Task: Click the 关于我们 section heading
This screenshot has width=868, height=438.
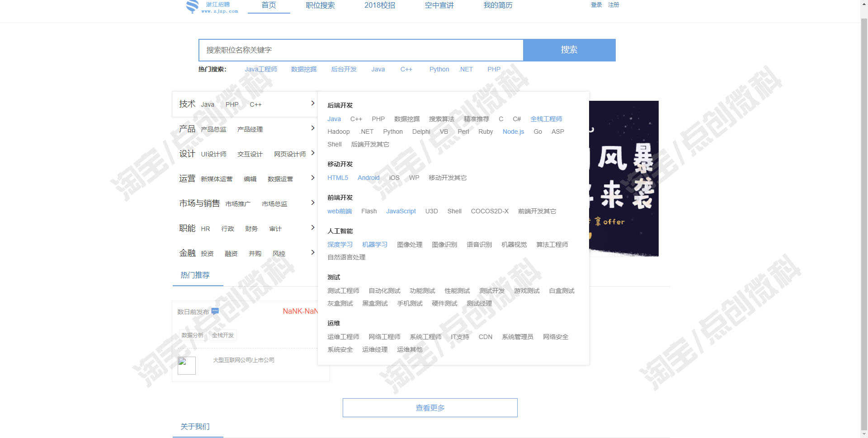Action: click(x=195, y=427)
